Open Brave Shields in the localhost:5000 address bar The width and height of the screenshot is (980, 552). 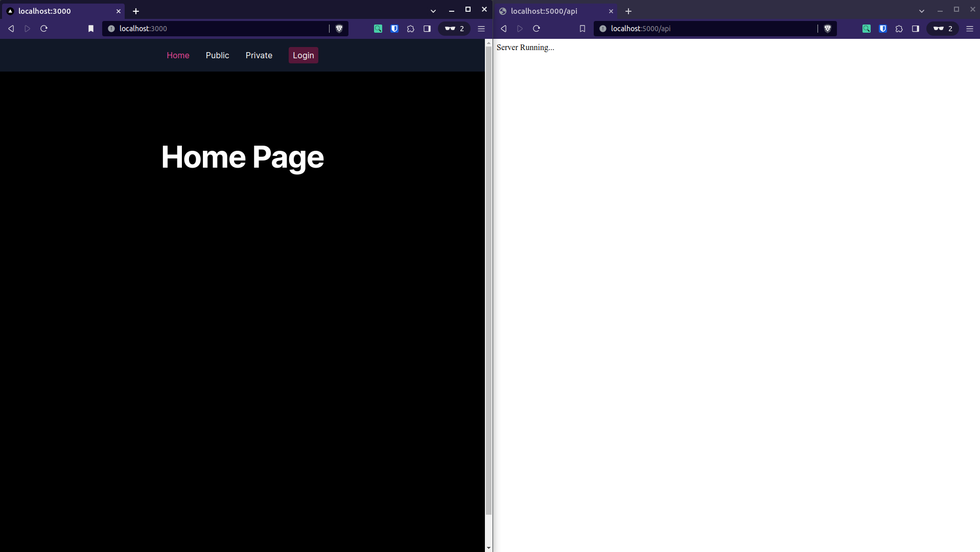pos(827,29)
